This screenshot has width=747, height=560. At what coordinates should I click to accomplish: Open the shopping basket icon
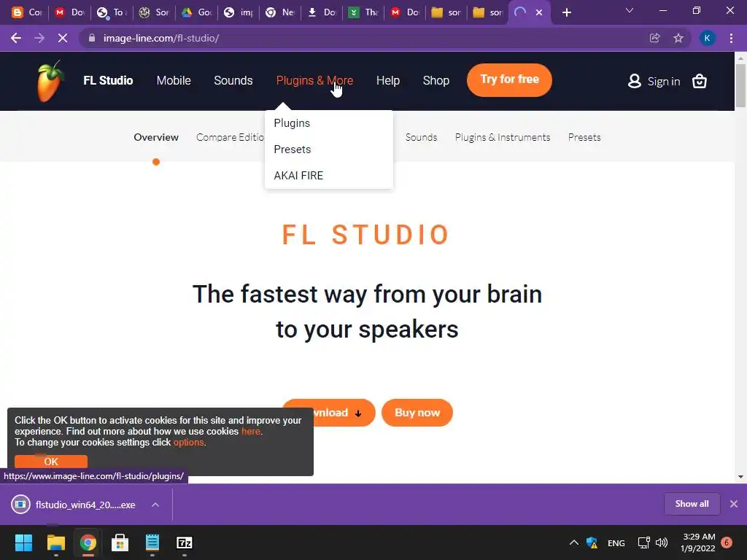700,82
